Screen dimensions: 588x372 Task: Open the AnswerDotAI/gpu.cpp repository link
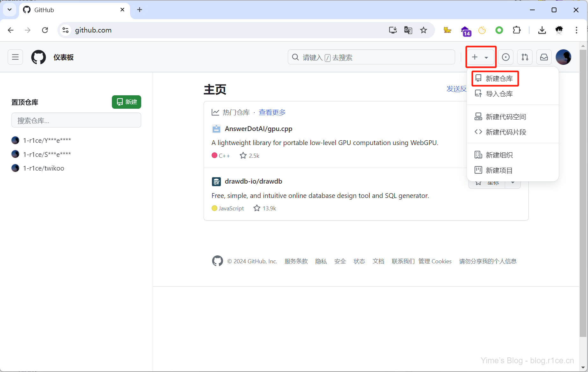click(x=258, y=129)
